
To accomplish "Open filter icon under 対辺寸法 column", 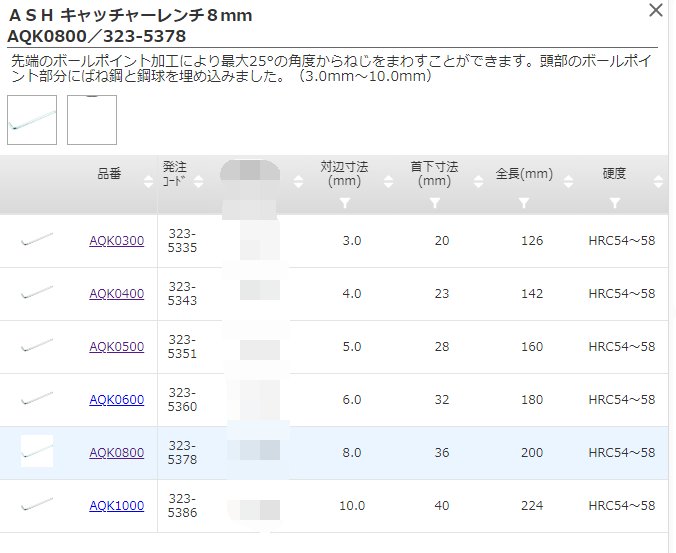I will click(x=344, y=203).
